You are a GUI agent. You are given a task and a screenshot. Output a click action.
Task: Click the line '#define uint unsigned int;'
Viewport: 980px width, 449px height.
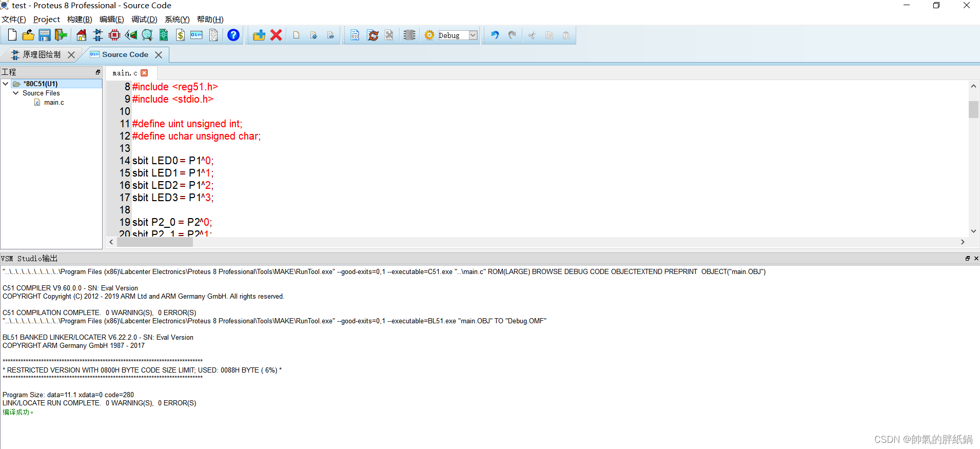click(x=187, y=124)
